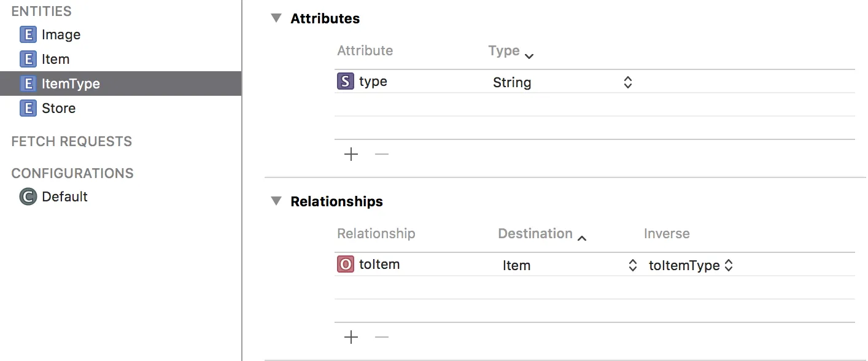
Task: Add a new attribute with plus
Action: (351, 154)
